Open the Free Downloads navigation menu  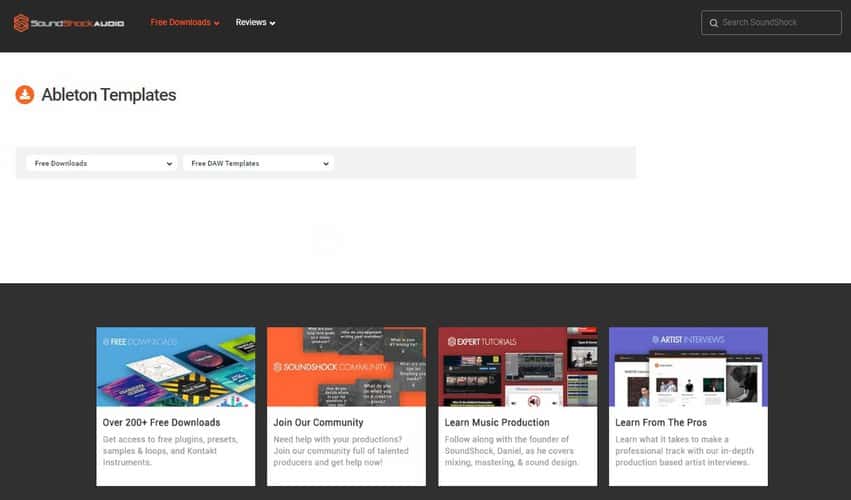[185, 22]
